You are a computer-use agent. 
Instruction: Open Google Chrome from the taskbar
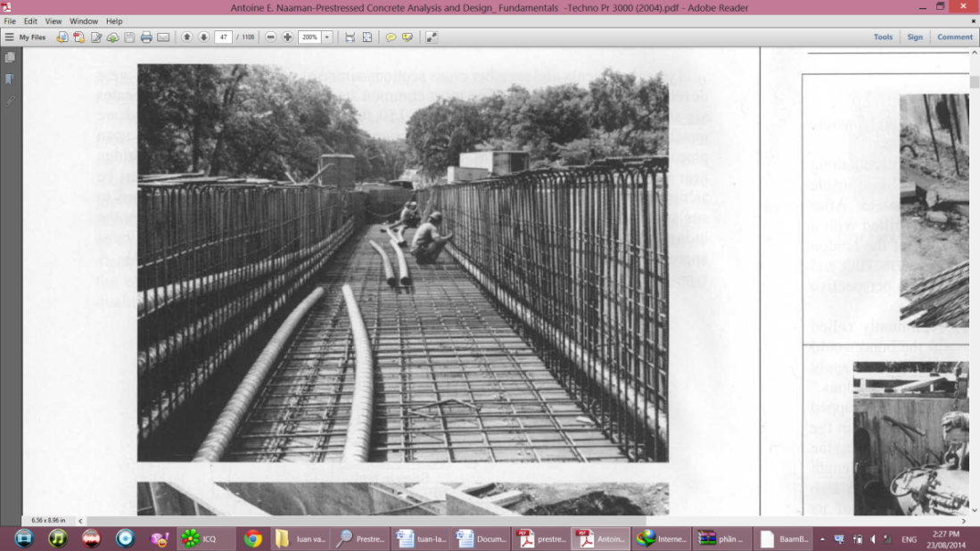pyautogui.click(x=253, y=539)
